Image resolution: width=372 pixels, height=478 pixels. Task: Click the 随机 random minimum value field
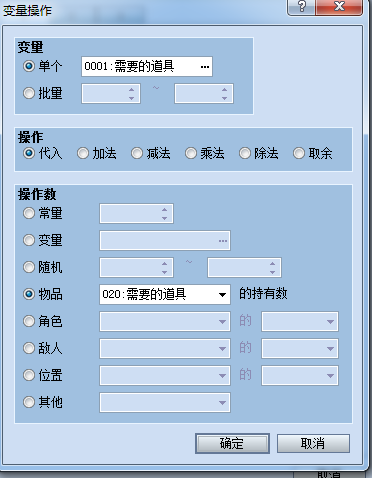136,267
